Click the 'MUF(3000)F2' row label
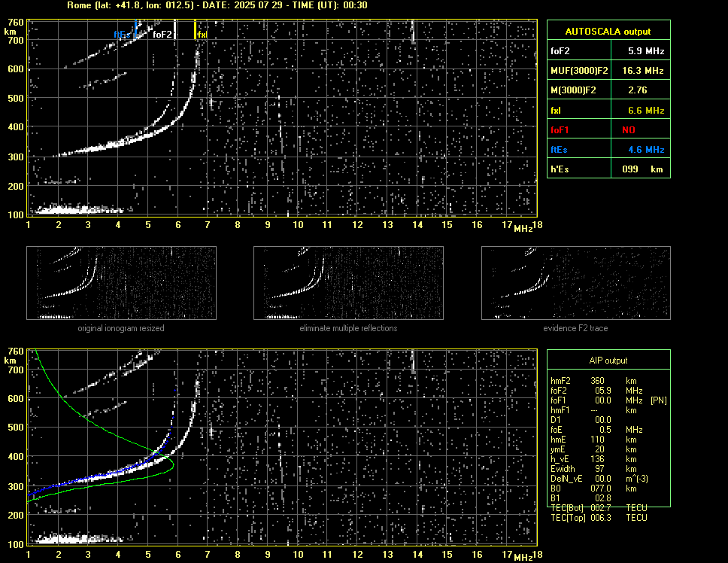Viewport: 728px width, 563px height. 579,71
